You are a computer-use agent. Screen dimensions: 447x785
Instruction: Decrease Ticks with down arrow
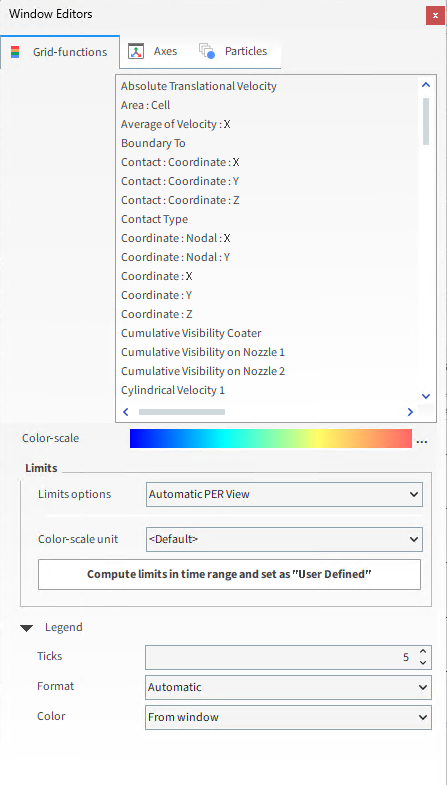pyautogui.click(x=423, y=663)
